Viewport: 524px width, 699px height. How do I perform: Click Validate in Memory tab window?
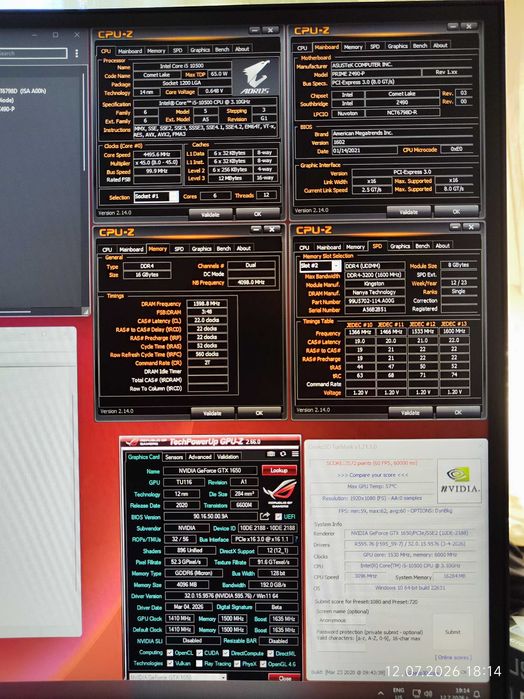coord(212,413)
